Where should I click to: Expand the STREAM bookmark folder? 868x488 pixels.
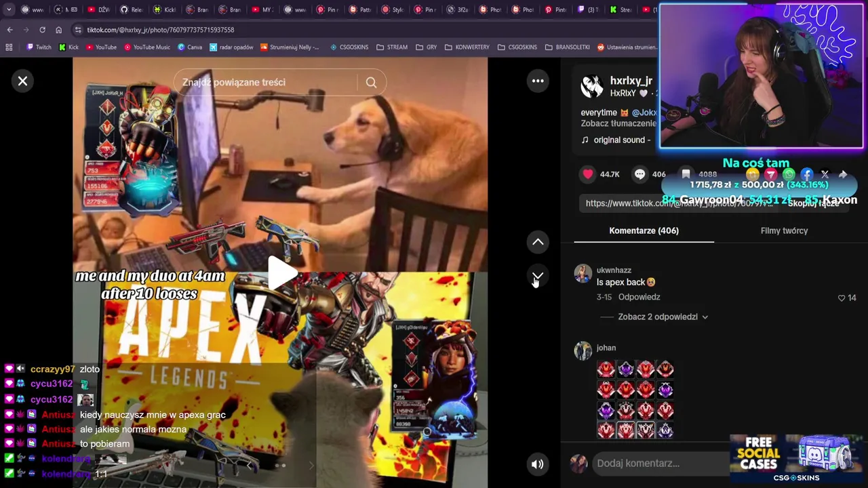tap(391, 47)
